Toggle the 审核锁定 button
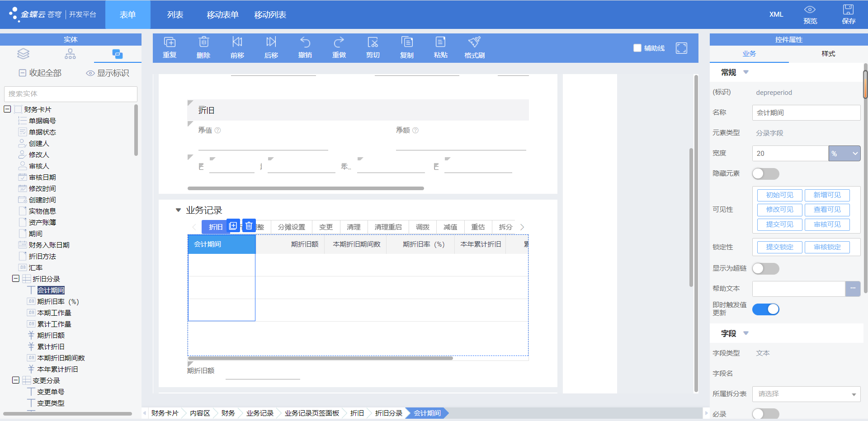 tap(827, 247)
